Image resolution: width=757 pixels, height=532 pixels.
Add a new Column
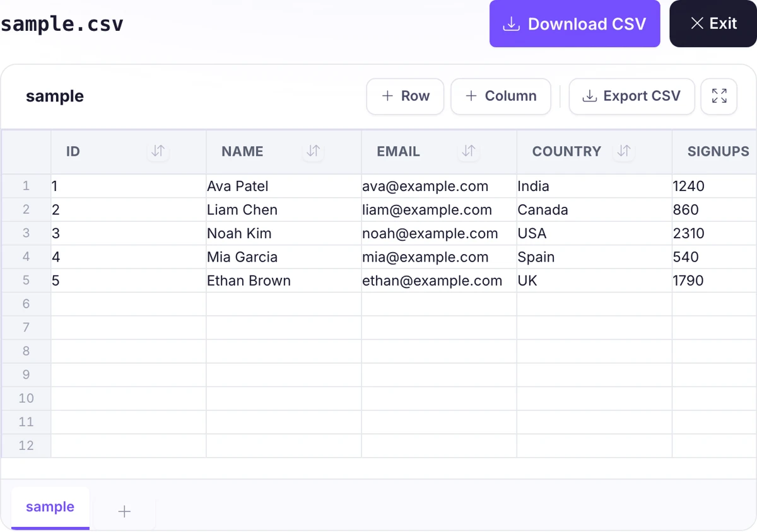[x=501, y=96]
